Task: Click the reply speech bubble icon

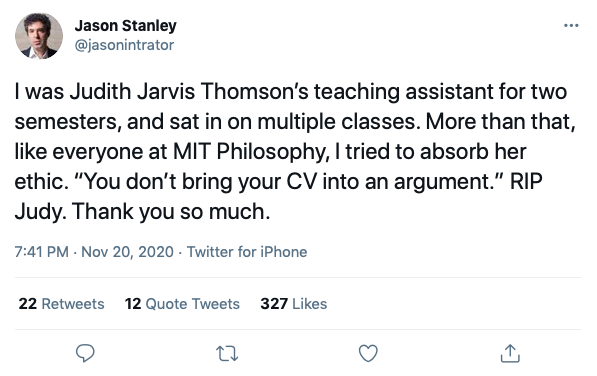Action: coord(85,353)
